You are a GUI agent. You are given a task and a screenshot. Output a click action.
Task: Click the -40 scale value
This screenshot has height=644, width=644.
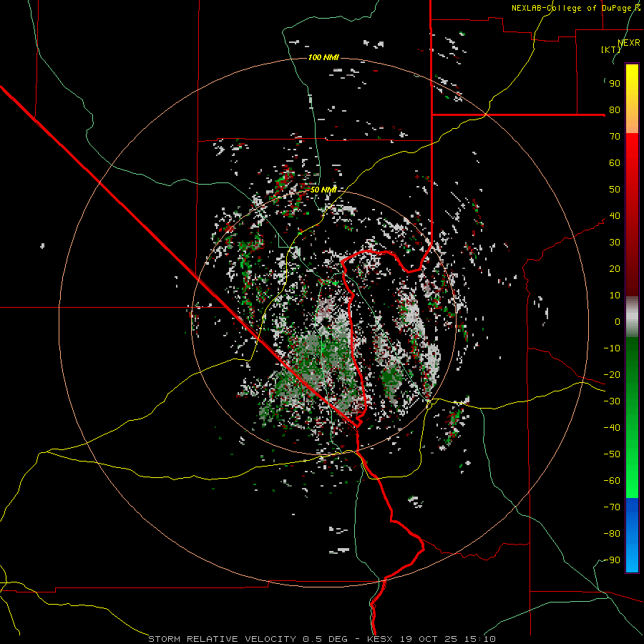(612, 428)
